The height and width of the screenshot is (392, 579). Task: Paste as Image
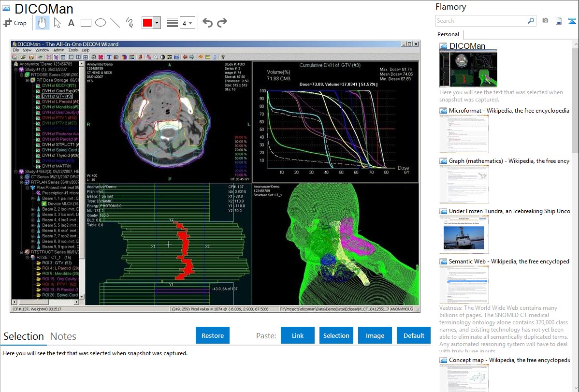pyautogui.click(x=375, y=335)
